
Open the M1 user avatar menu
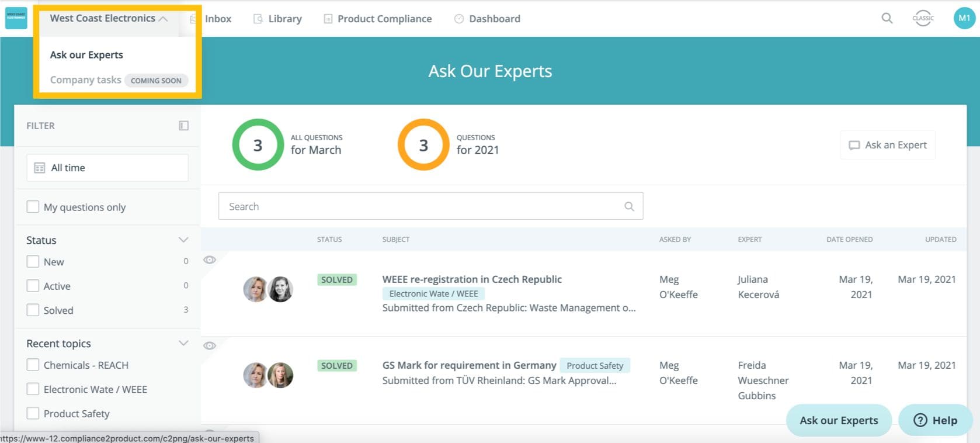pyautogui.click(x=964, y=18)
